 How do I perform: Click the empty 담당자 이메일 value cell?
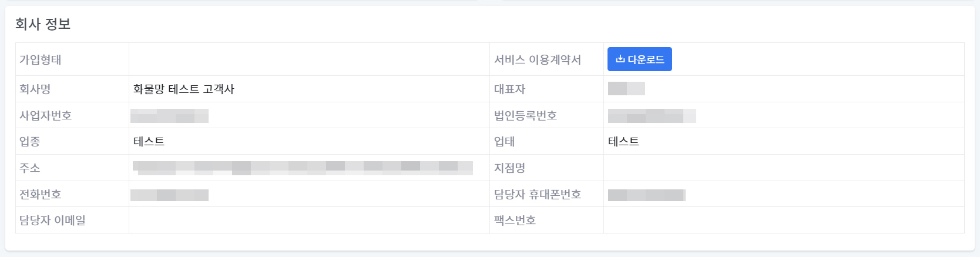click(309, 220)
